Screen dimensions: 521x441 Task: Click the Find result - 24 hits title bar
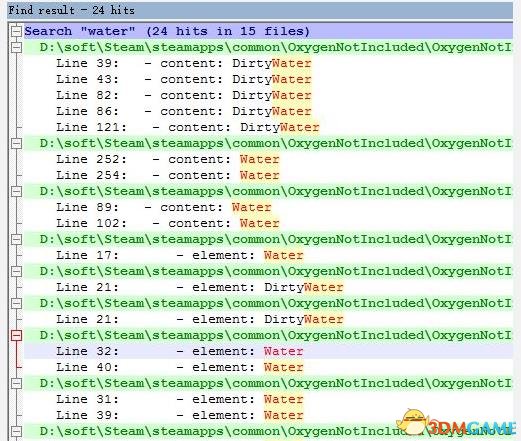[x=260, y=10]
